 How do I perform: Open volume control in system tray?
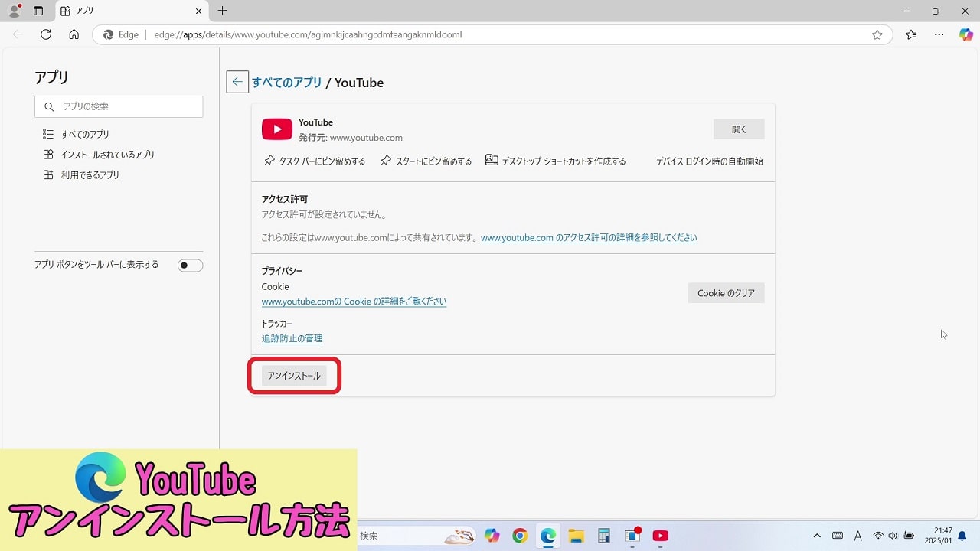click(893, 536)
